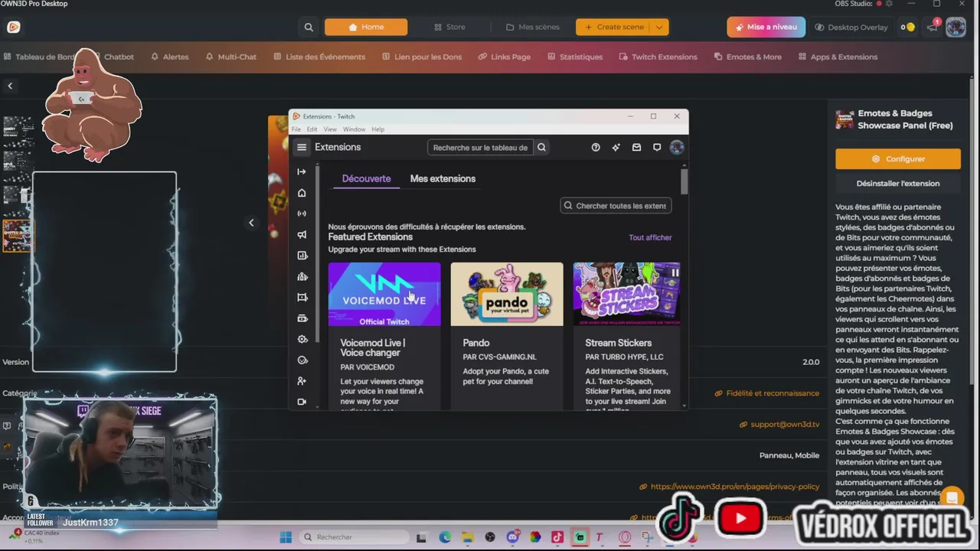The image size is (980, 551).
Task: Open Twitch Extensions in navigation bar
Action: pos(658,57)
